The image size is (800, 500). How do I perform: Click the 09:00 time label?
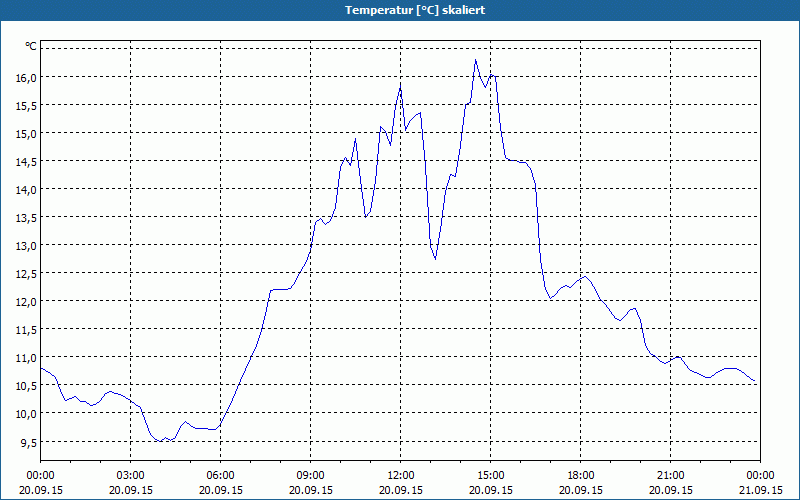pyautogui.click(x=311, y=476)
